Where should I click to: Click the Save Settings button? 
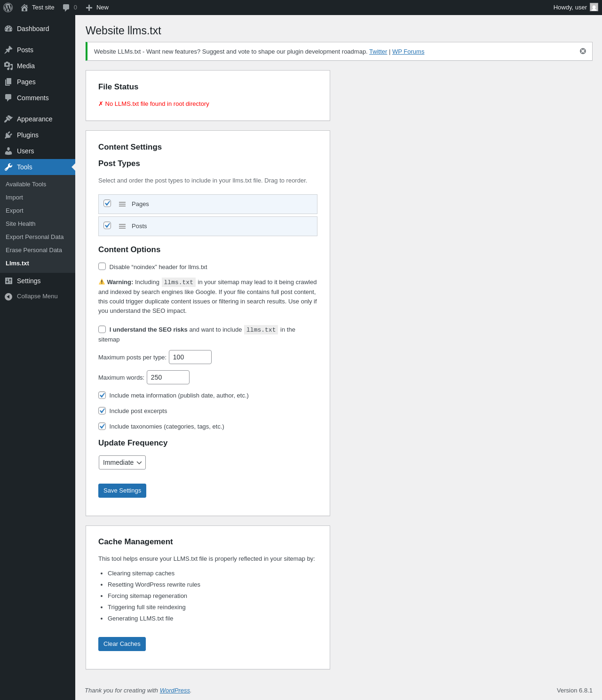[122, 491]
